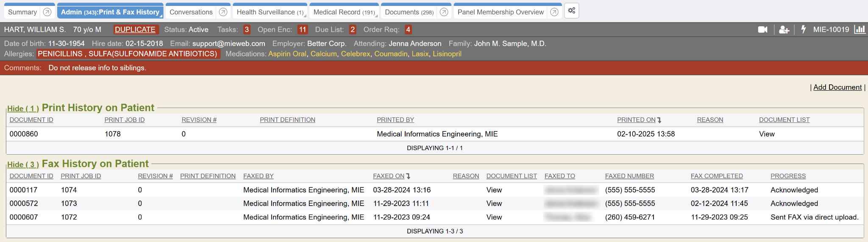Click the add user icon in header
This screenshot has width=868, height=242.
click(x=784, y=30)
